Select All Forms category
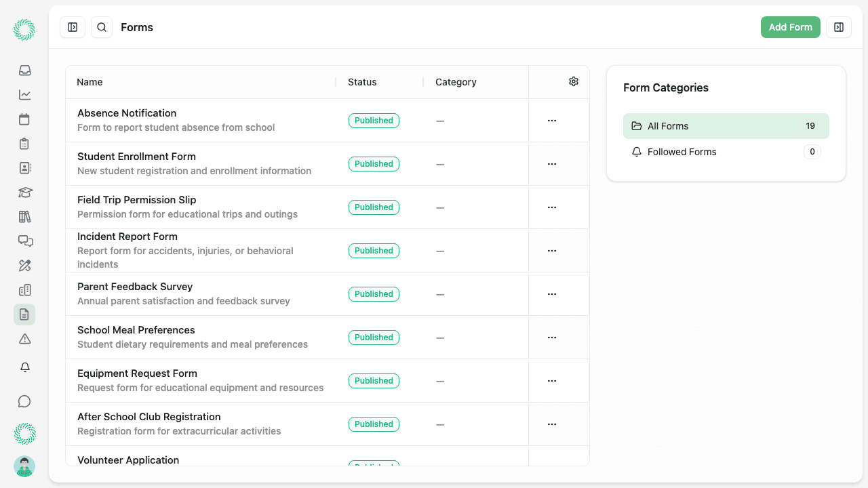The image size is (868, 488). tap(726, 126)
